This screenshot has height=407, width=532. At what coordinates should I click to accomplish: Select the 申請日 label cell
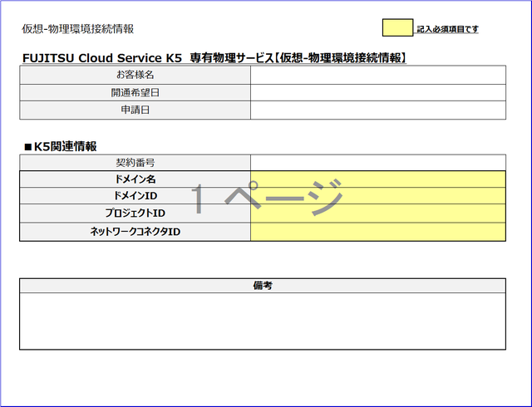click(135, 110)
